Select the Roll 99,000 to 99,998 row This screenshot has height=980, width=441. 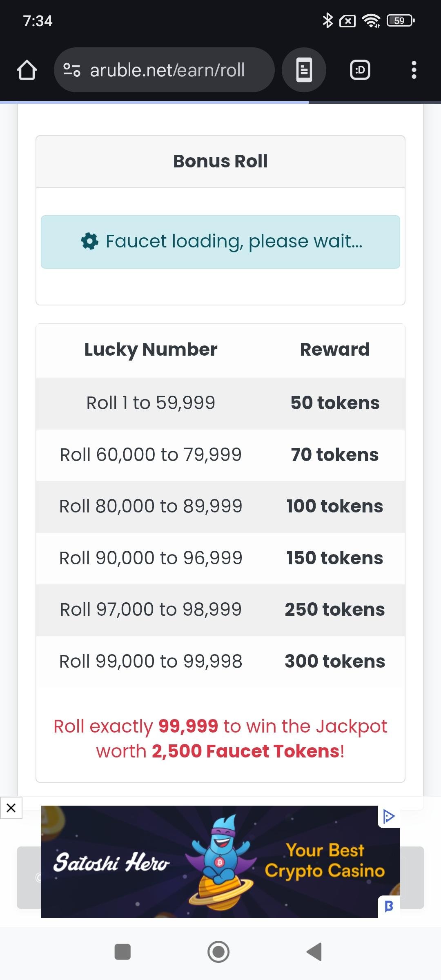[220, 661]
